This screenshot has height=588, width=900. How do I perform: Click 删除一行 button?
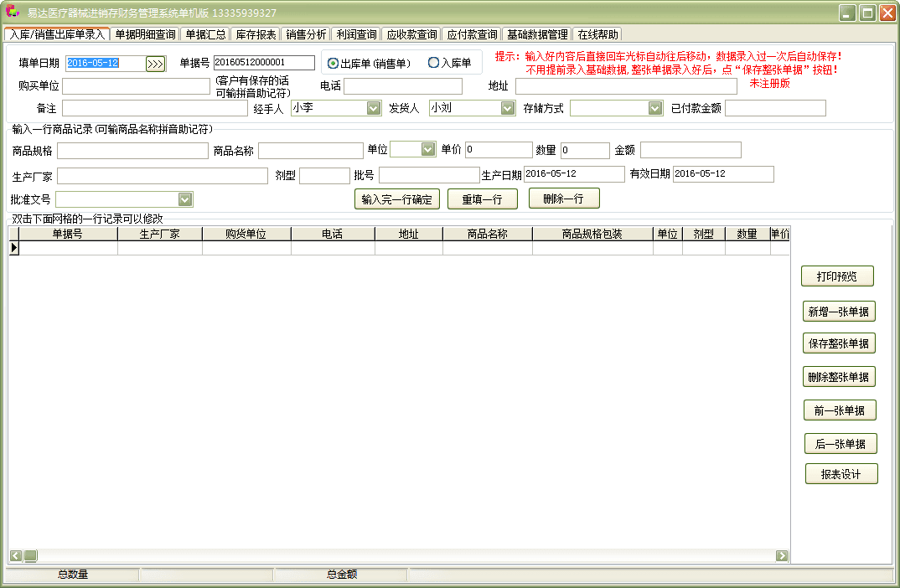click(x=564, y=199)
